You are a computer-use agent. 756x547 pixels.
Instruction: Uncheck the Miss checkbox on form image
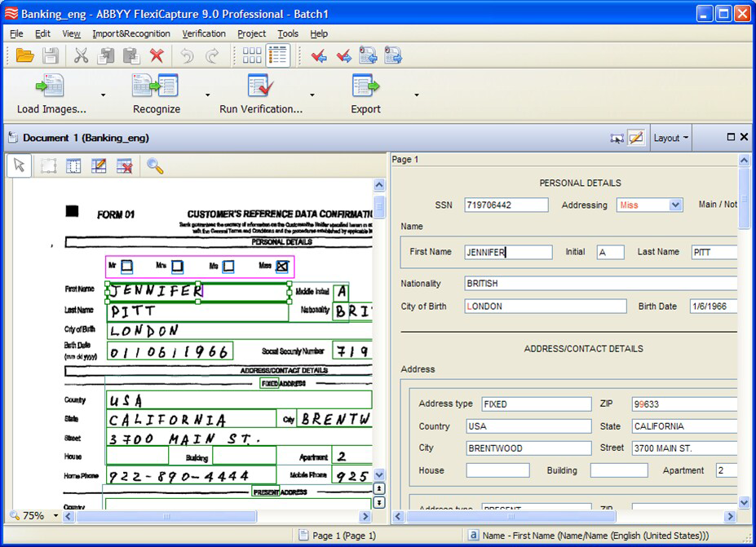pos(282,266)
